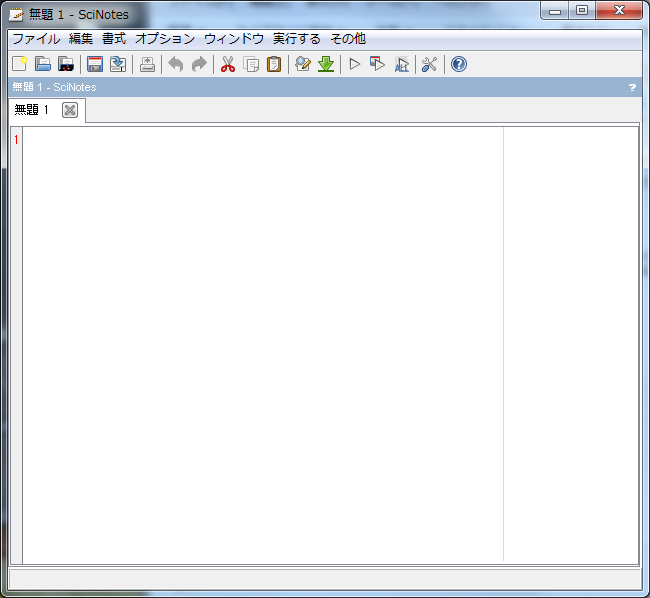This screenshot has height=598, width=650.
Task: Open file in Scilab's current directory icon
Action: coord(66,64)
